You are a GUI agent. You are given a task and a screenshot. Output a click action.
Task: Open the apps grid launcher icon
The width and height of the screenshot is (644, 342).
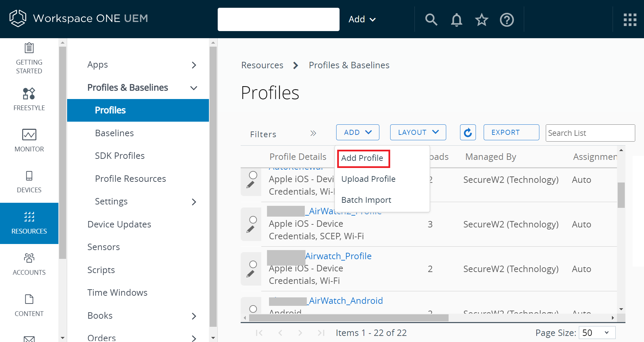630,20
